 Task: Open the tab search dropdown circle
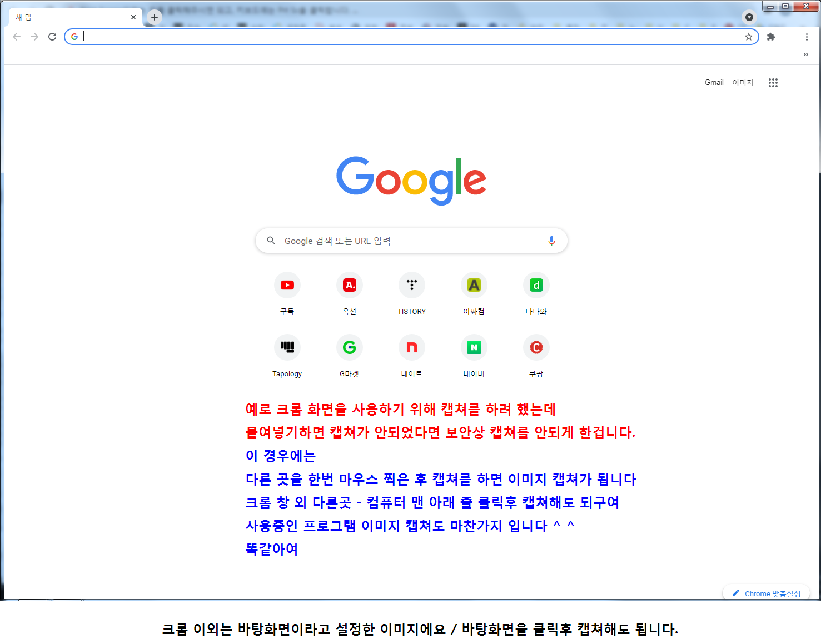[x=749, y=17]
